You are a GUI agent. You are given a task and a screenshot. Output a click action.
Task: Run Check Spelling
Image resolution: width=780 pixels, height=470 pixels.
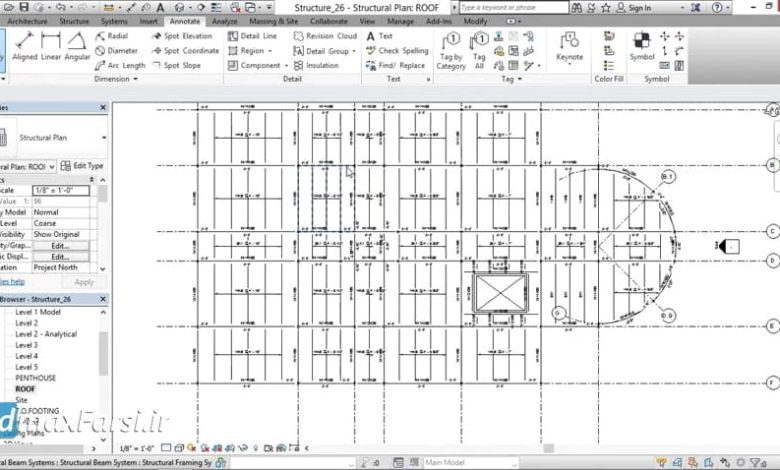coord(397,51)
